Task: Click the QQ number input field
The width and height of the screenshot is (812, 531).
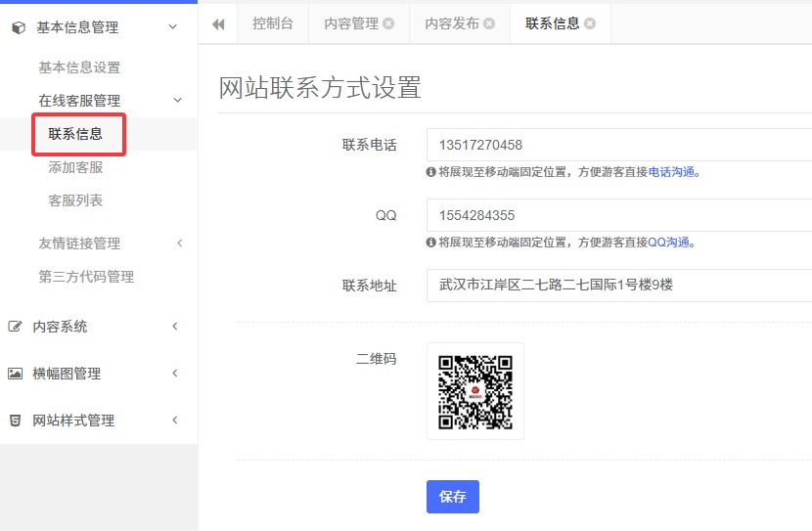Action: [618, 215]
